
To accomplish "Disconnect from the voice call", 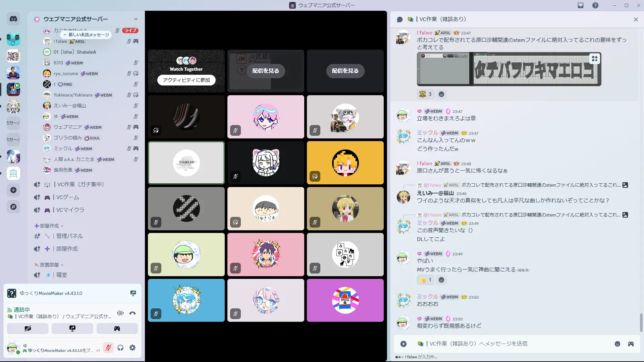I will click(x=132, y=313).
